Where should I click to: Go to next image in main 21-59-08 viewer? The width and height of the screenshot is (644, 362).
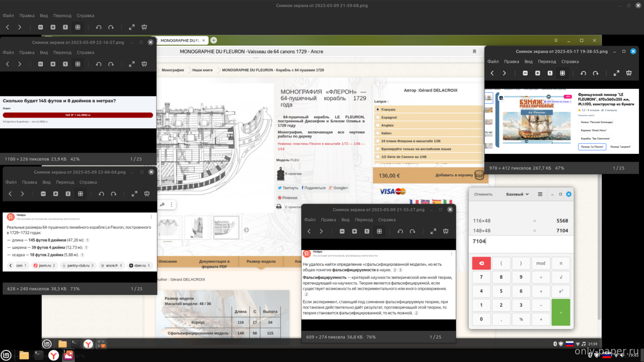click(x=20, y=27)
